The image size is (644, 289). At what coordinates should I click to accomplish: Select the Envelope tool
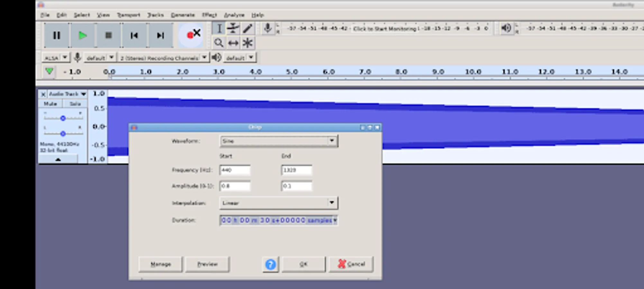tap(233, 28)
